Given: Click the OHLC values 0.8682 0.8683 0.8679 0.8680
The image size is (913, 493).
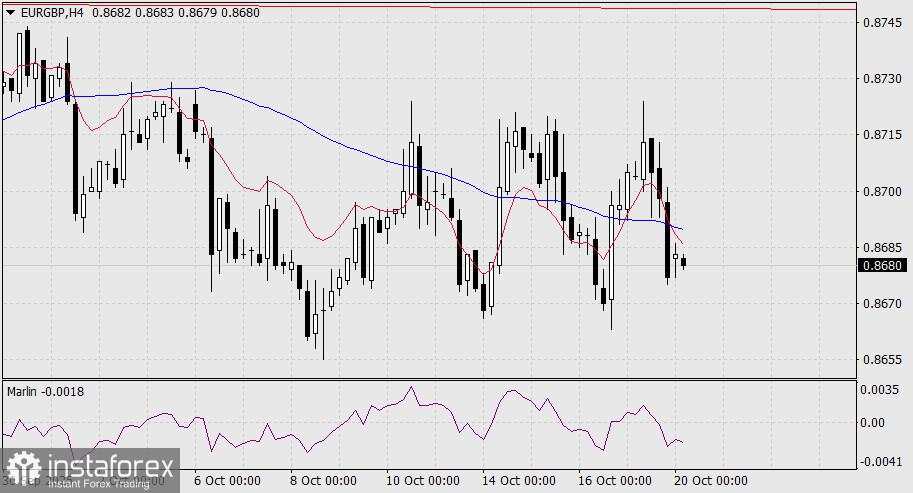Looking at the screenshot, I should 176,12.
